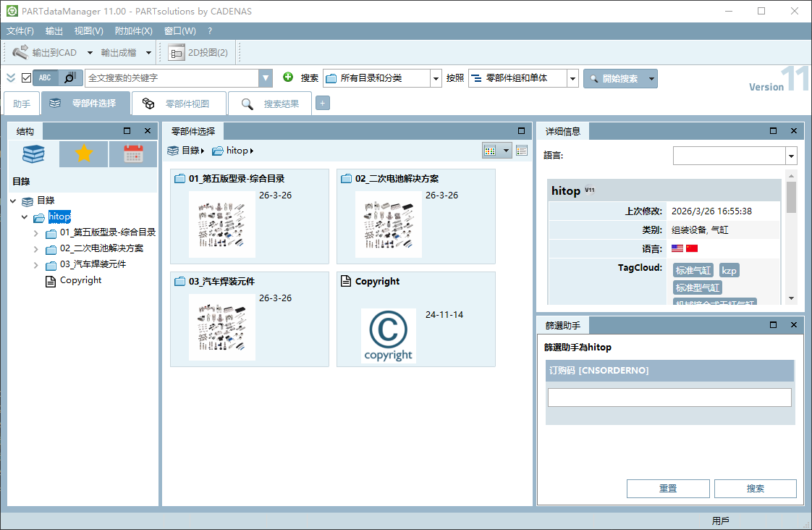Screen dimensions: 812x530
Task: Toggle the ABC text search mode button
Action: (45, 77)
